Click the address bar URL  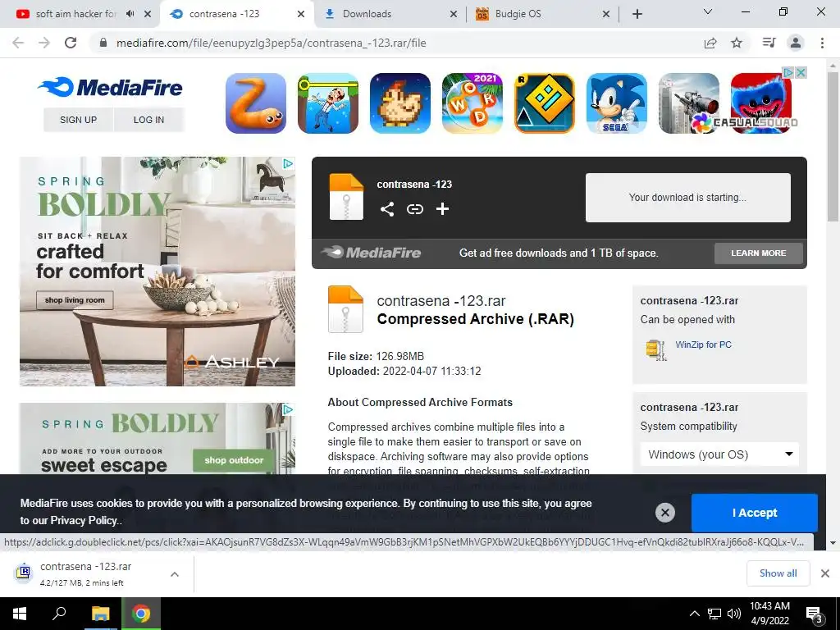pos(271,43)
